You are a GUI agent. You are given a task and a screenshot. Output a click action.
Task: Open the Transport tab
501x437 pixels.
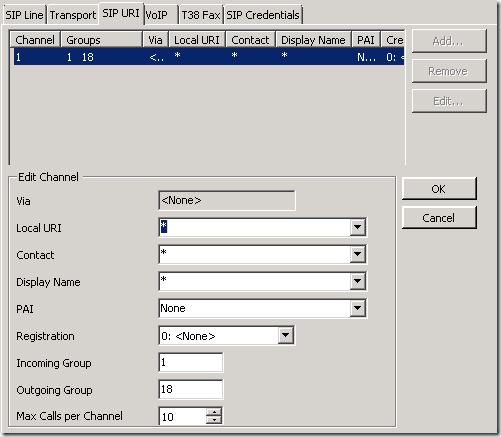(x=73, y=15)
